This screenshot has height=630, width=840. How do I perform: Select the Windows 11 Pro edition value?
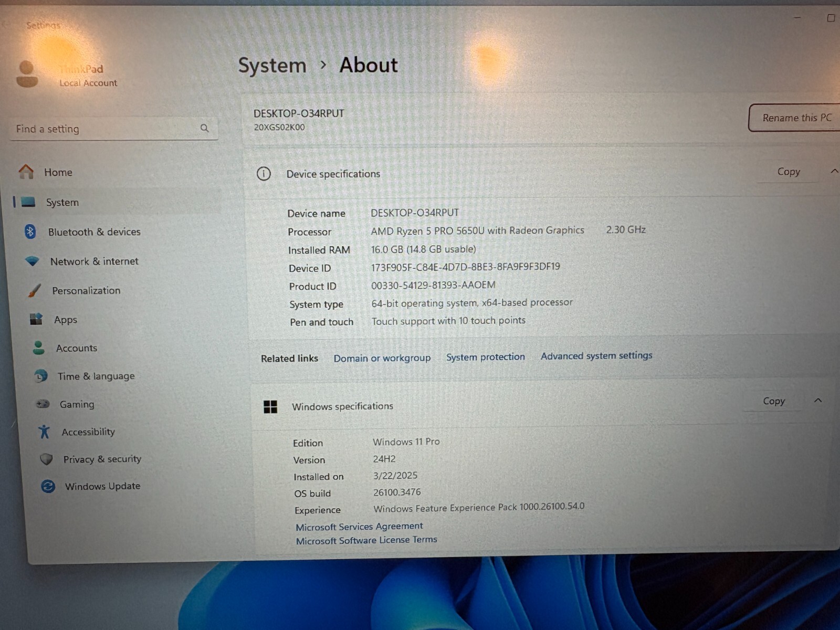click(406, 442)
